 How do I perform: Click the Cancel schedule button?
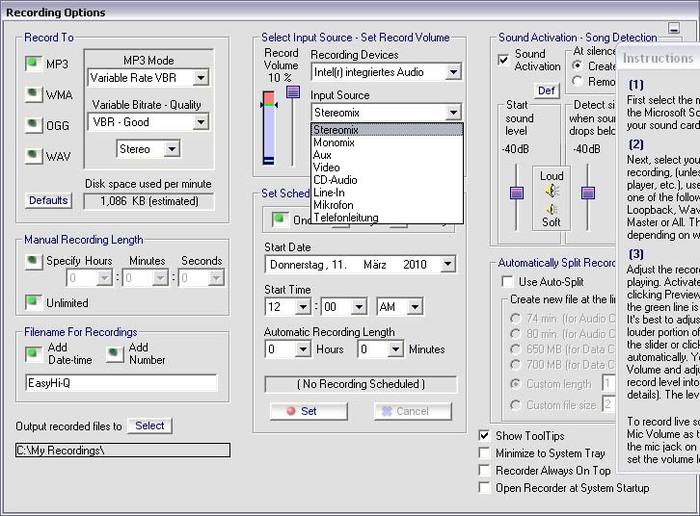pos(412,411)
